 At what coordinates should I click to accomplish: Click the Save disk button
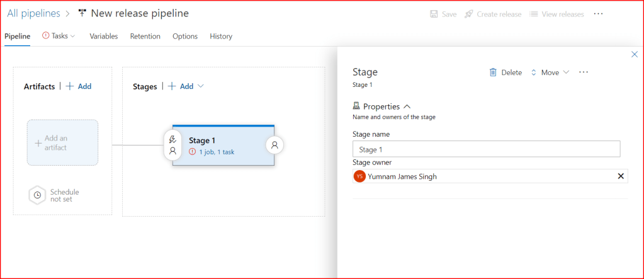tap(443, 14)
